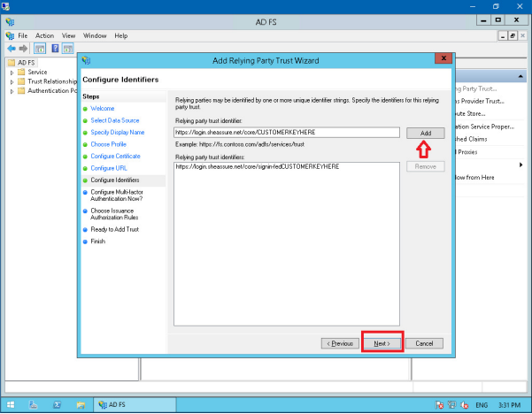Click the Help toolbar icon
Image resolution: width=532 pixels, height=414 pixels.
coord(55,48)
